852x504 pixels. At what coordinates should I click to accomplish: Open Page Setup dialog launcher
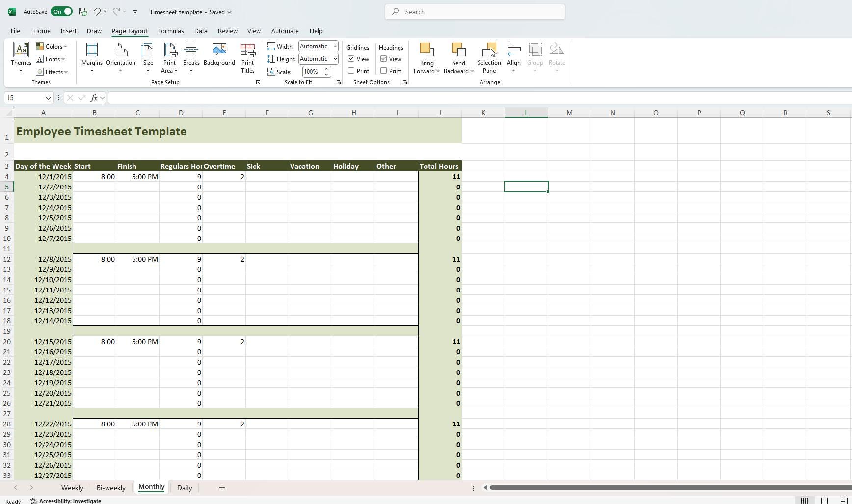point(258,83)
